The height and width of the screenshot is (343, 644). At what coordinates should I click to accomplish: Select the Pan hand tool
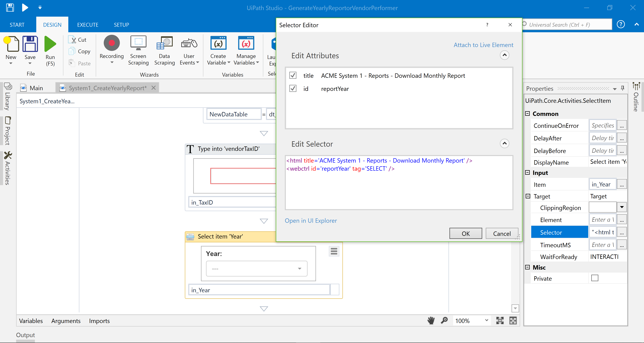(x=431, y=320)
